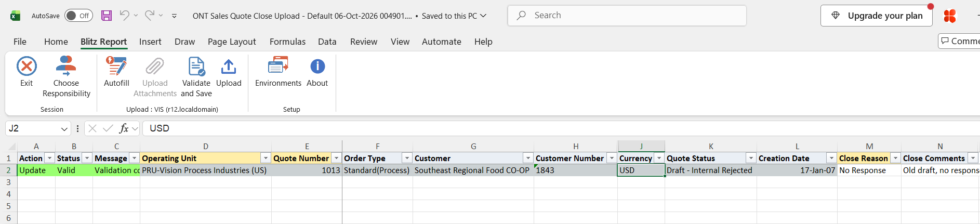Toggle the AutoSave switch
Viewport: 980px width, 224px height.
pos(78,16)
